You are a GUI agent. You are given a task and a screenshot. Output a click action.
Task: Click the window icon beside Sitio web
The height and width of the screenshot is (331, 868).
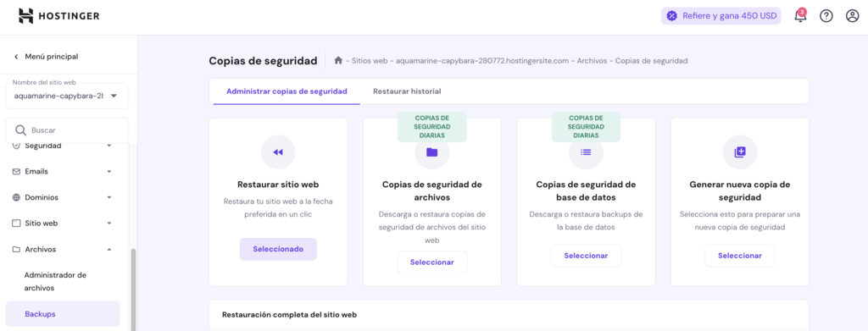16,223
